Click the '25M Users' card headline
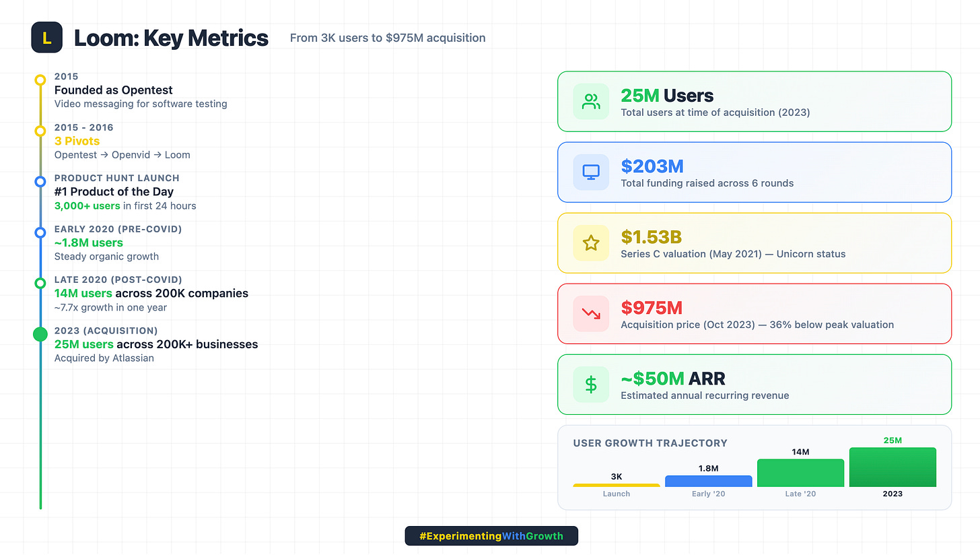The image size is (980, 555). coord(667,96)
